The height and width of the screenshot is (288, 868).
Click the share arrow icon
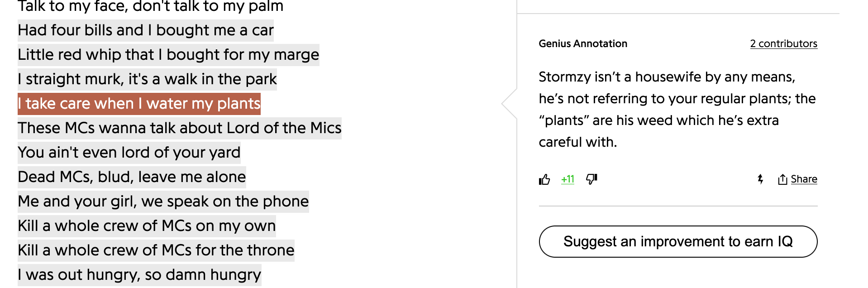[x=782, y=179]
